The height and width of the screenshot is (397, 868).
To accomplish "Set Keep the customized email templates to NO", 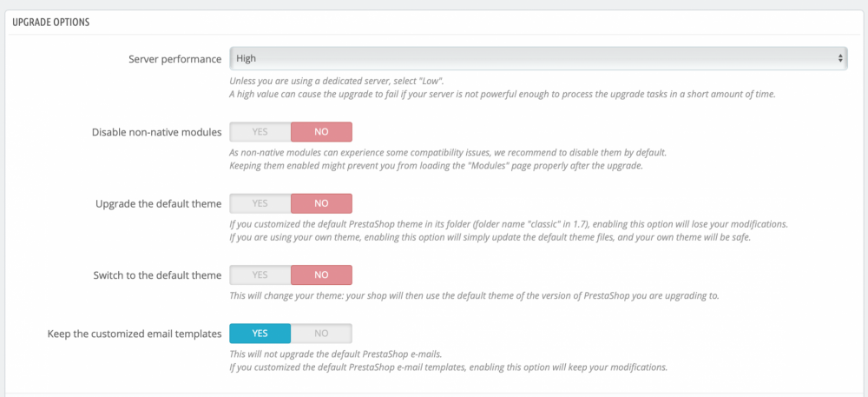I will [321, 334].
